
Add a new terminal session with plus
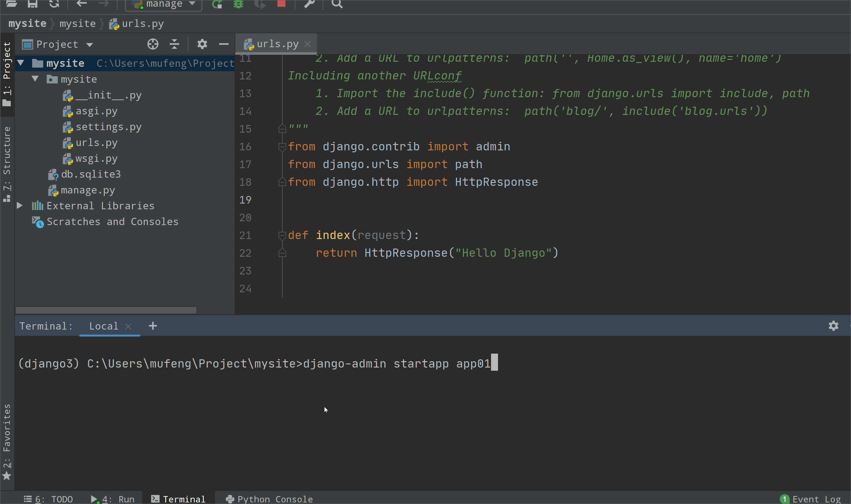coord(153,326)
